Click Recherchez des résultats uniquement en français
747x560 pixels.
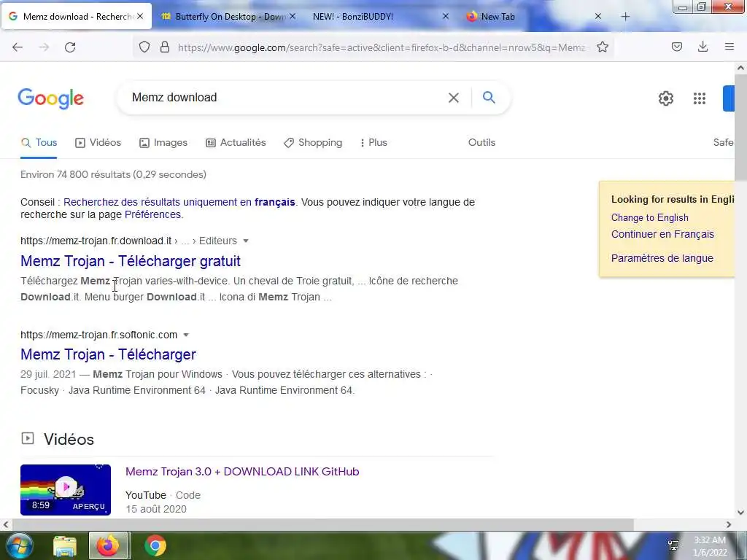click(x=179, y=202)
